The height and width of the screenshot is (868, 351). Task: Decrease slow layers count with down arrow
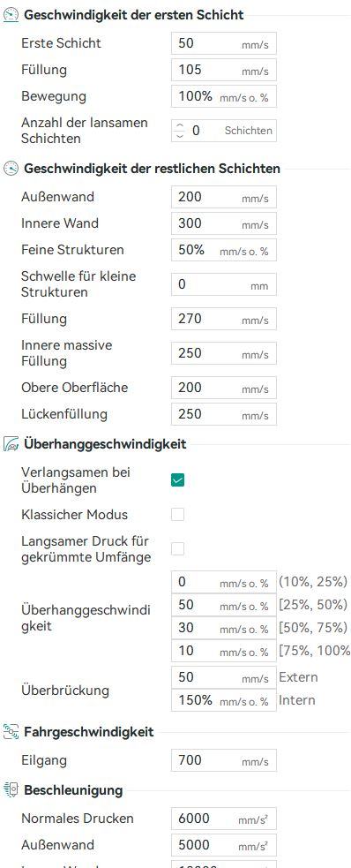179,135
